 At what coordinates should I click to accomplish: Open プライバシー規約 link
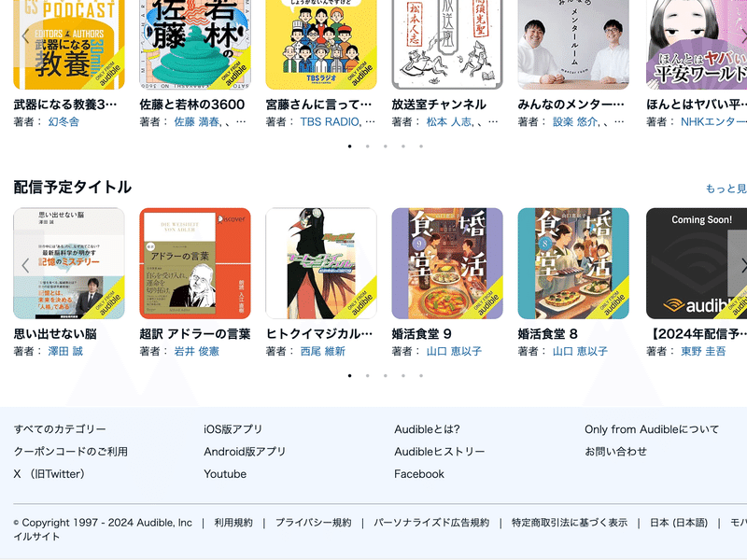click(314, 523)
